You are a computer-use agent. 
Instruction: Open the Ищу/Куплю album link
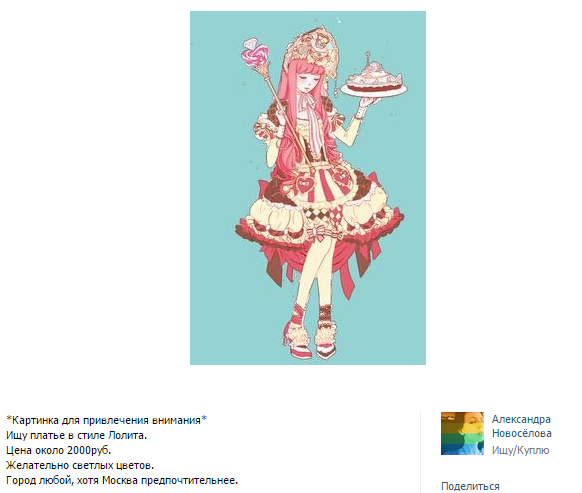[x=520, y=450]
